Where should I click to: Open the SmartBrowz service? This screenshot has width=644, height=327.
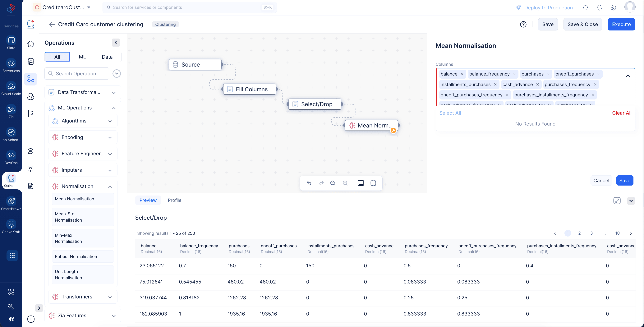(x=11, y=204)
